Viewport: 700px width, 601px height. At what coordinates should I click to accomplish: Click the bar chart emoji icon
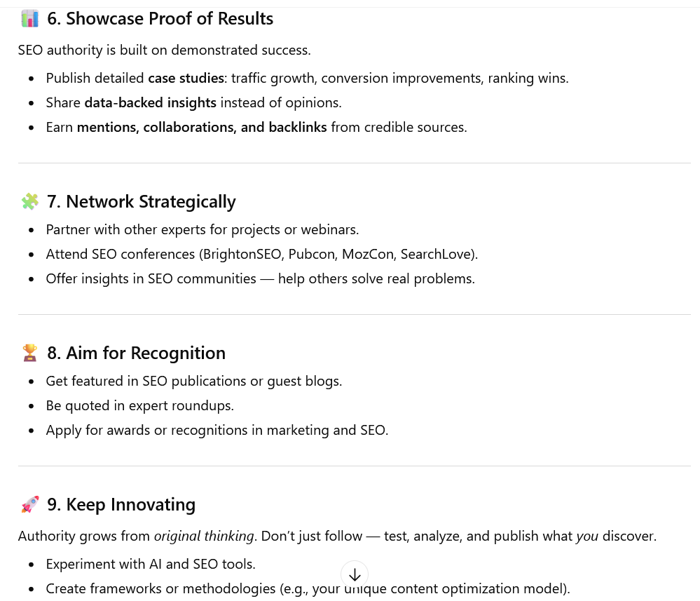[x=30, y=19]
